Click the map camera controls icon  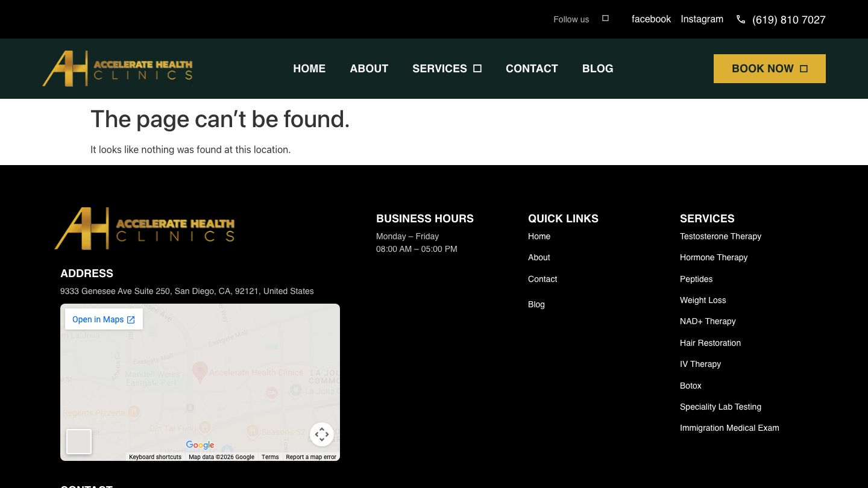(x=322, y=434)
